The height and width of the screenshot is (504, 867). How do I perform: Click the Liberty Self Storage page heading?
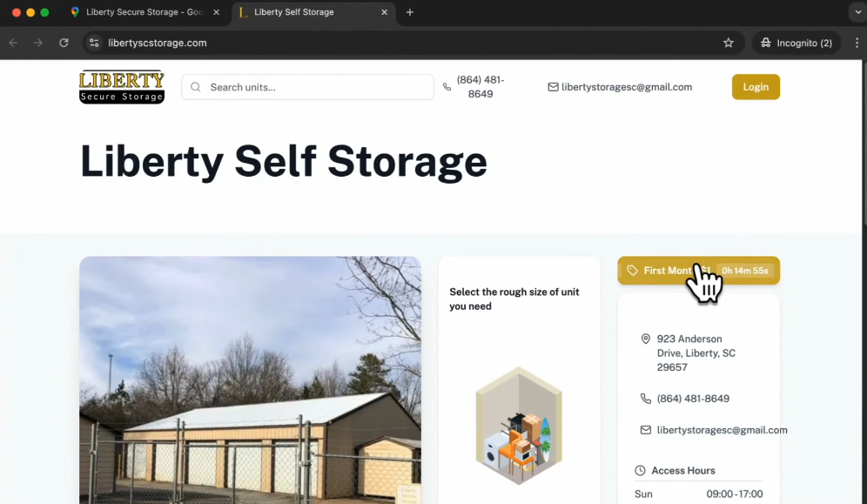point(283,161)
